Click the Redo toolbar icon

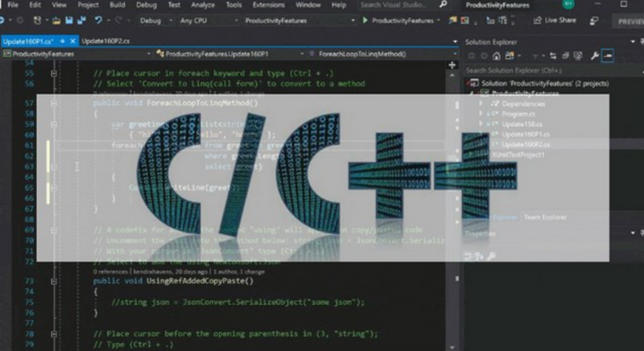[118, 20]
